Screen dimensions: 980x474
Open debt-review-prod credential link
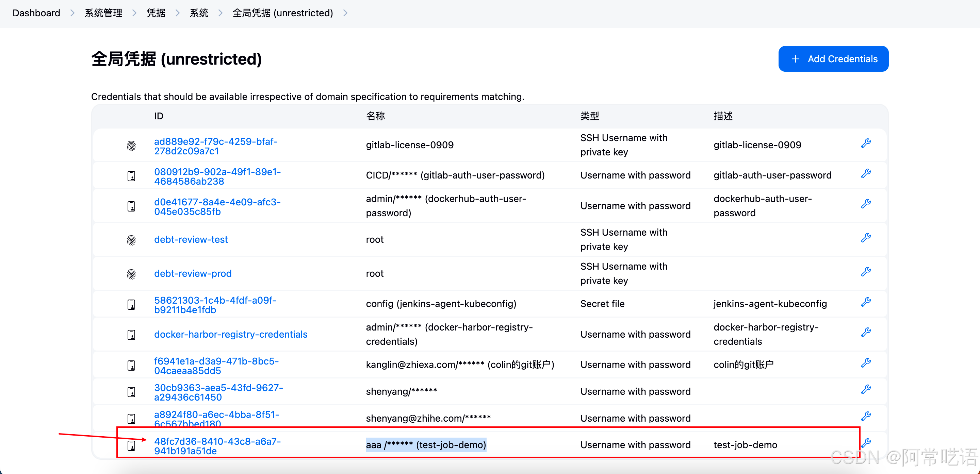click(193, 274)
